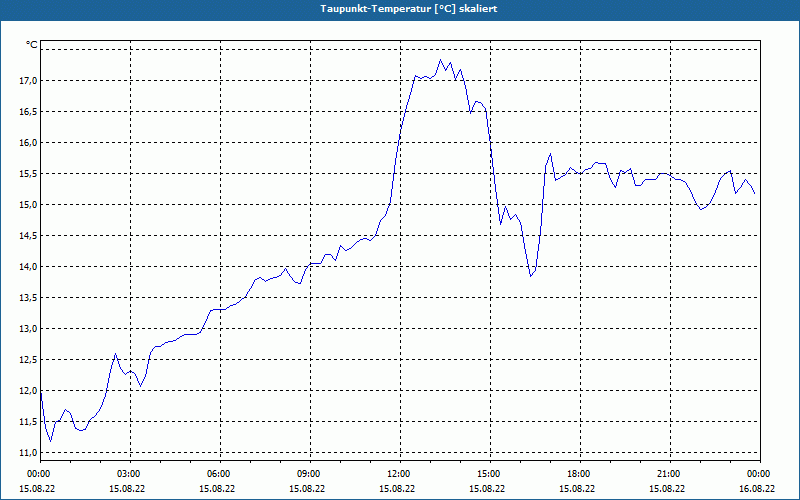Click the 16,0 y-axis label
This screenshot has height=500, width=800.
click(x=29, y=142)
